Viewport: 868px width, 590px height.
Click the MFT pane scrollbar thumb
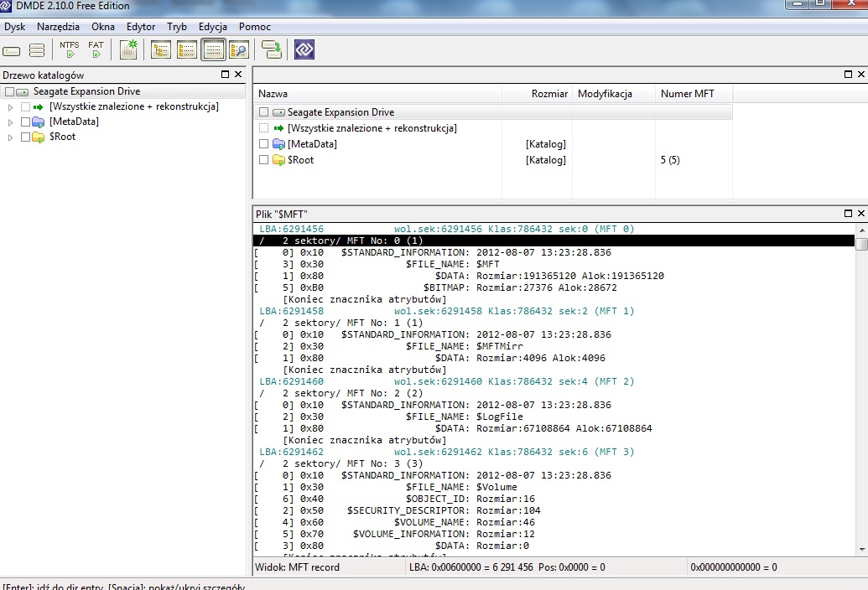[x=861, y=244]
